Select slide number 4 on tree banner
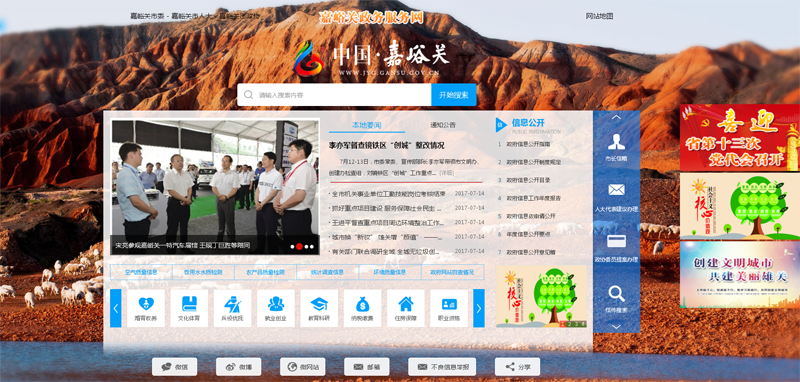 (583, 324)
